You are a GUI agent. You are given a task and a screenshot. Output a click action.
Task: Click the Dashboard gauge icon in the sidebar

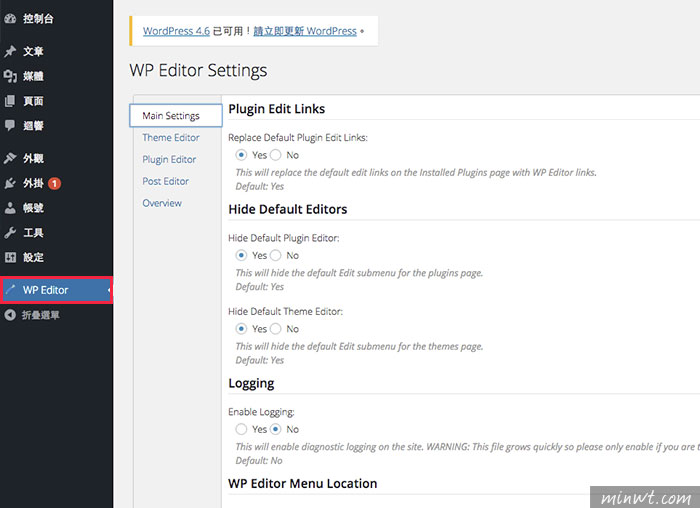click(10, 19)
